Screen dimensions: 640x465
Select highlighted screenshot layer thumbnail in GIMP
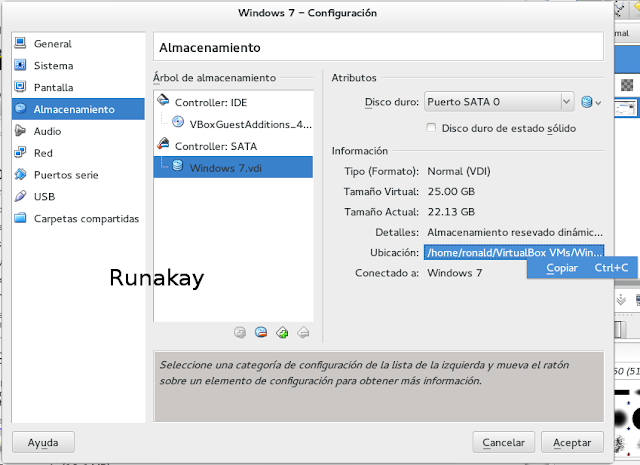[626, 108]
